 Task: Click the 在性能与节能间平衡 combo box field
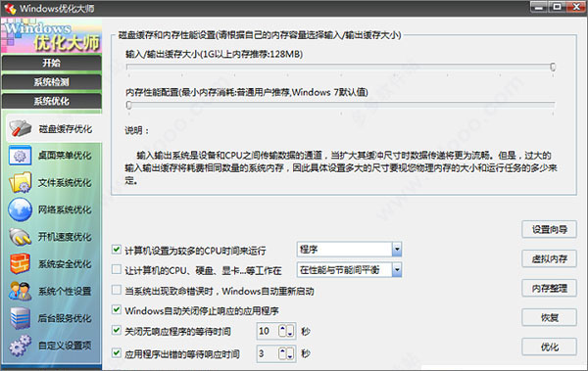click(x=349, y=270)
